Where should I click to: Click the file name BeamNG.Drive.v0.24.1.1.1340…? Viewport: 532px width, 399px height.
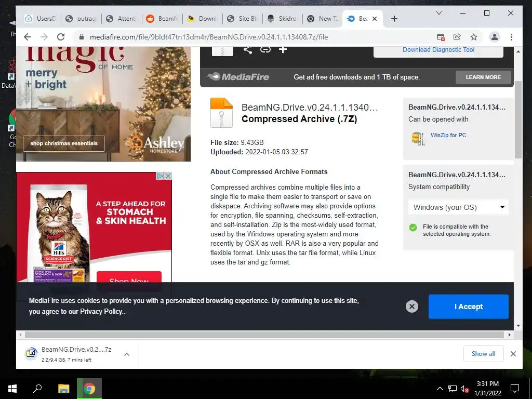(x=310, y=108)
